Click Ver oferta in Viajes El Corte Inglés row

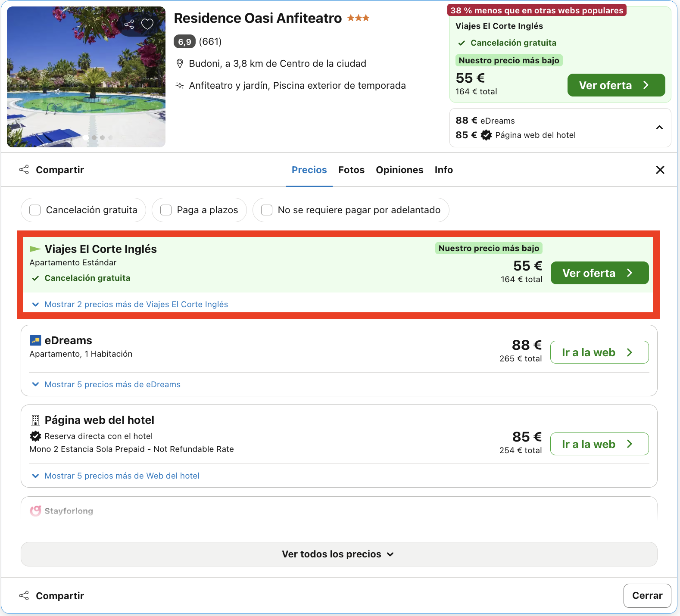599,273
